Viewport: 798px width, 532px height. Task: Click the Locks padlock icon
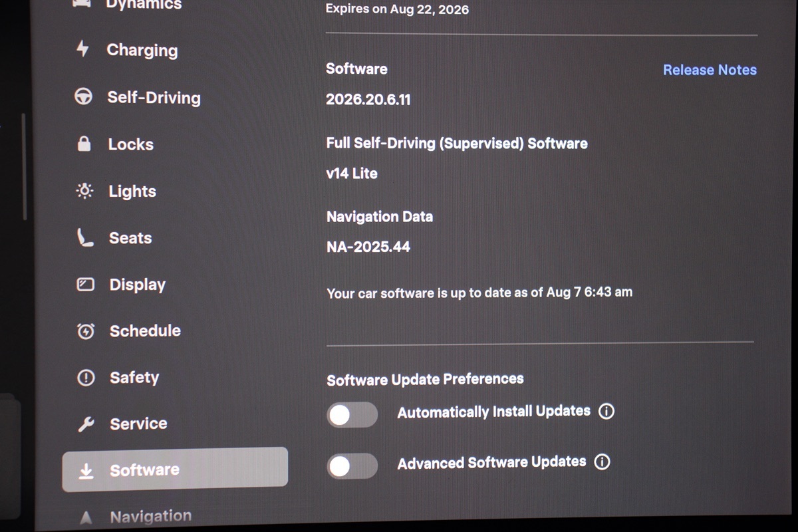pyautogui.click(x=84, y=144)
